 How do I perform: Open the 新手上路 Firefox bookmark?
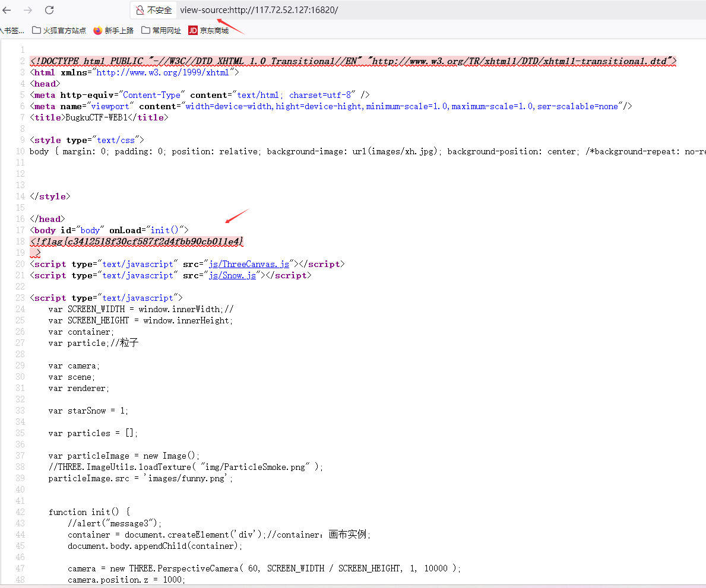113,31
